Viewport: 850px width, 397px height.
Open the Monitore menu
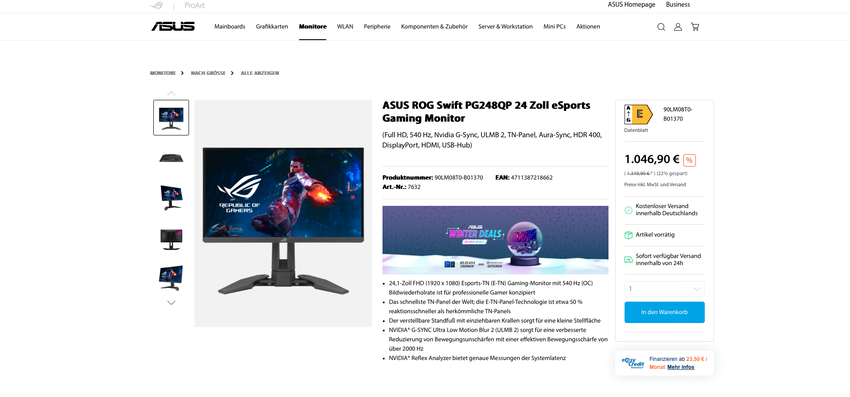(x=313, y=27)
